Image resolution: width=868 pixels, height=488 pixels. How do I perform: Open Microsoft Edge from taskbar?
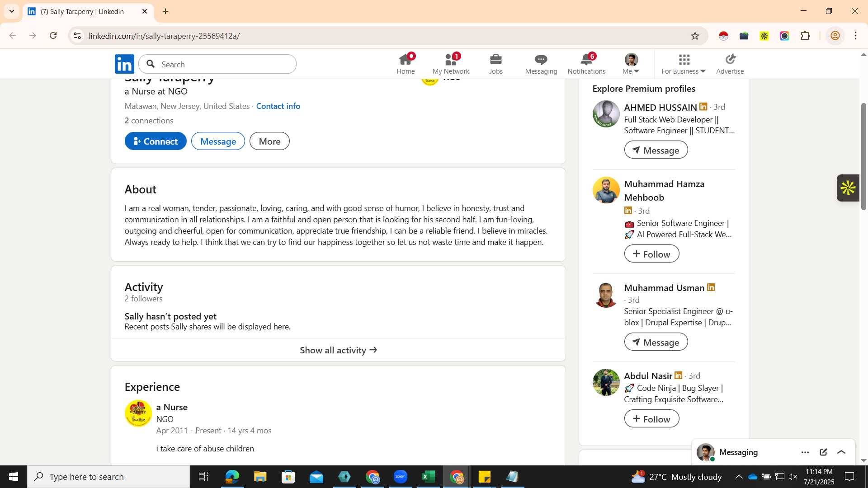coord(232,477)
